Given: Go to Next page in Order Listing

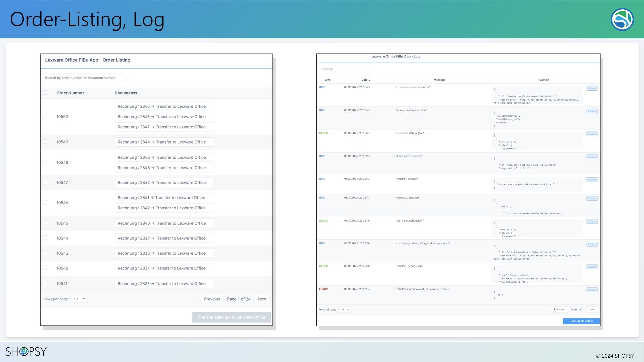Looking at the screenshot, I should (262, 299).
